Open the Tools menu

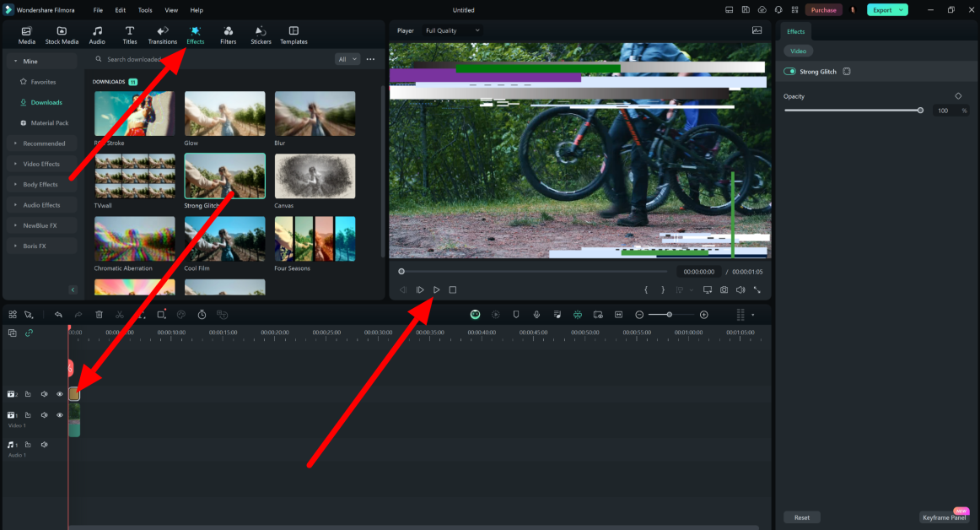144,10
